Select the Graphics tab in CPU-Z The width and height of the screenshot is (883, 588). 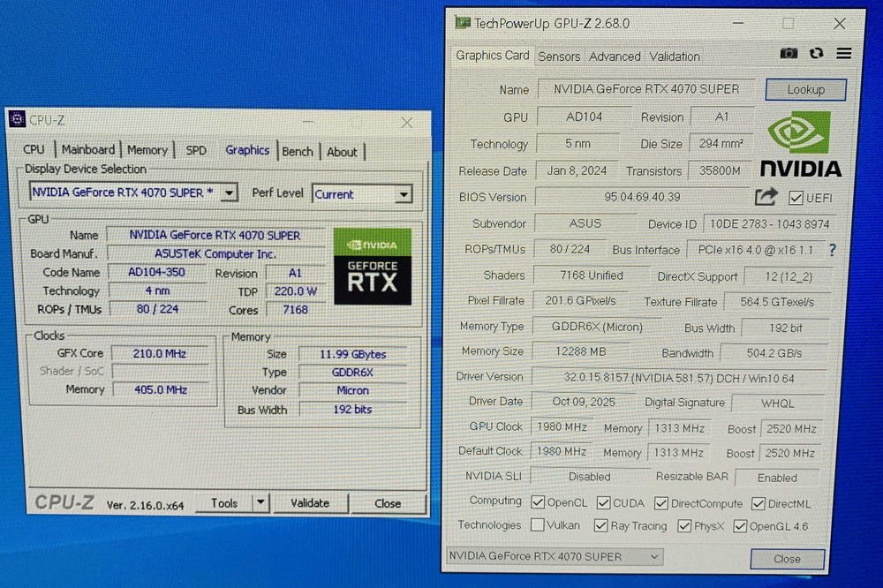pyautogui.click(x=247, y=150)
